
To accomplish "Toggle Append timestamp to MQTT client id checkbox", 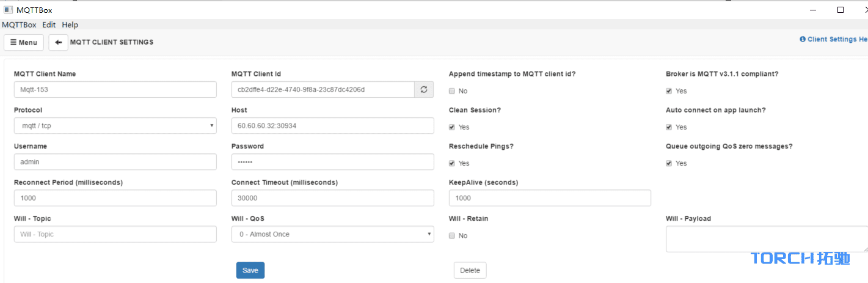I will coord(452,91).
